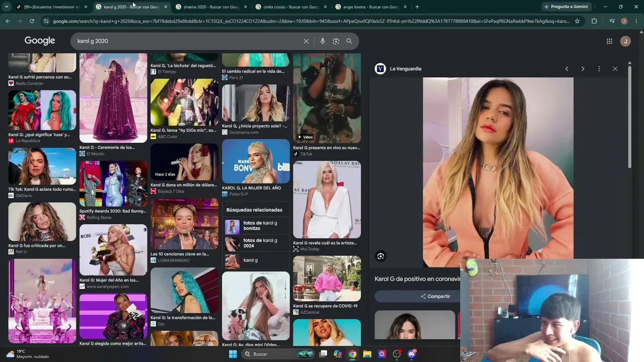Open Google Lens image search
644x362 pixels.
[336, 41]
